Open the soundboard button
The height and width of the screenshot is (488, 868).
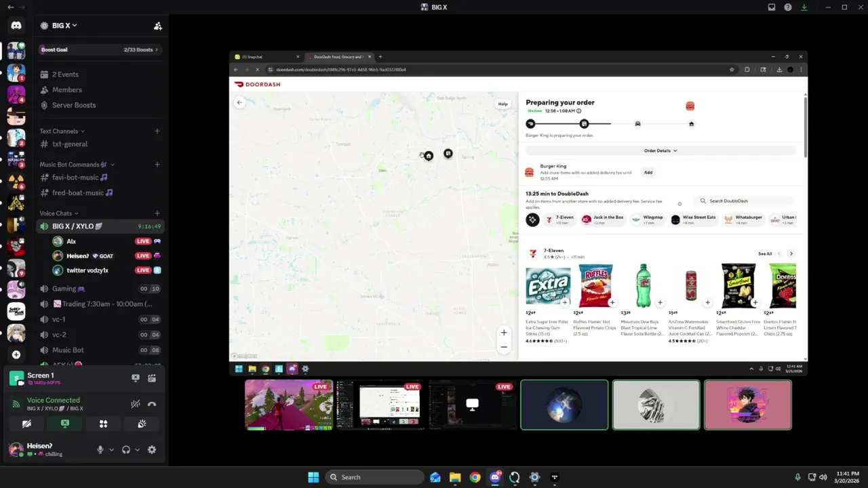[142, 424]
